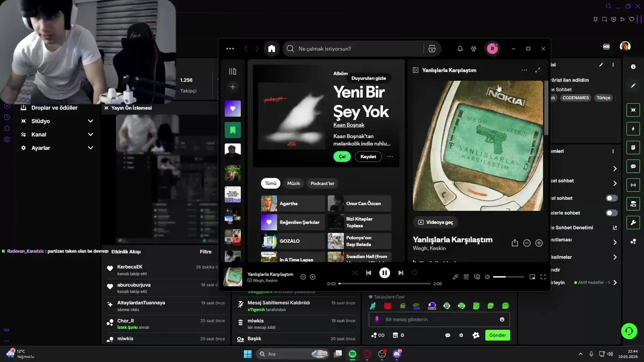Expand 'kelimeler' chevron row
The image size is (644, 362).
(x=615, y=257)
